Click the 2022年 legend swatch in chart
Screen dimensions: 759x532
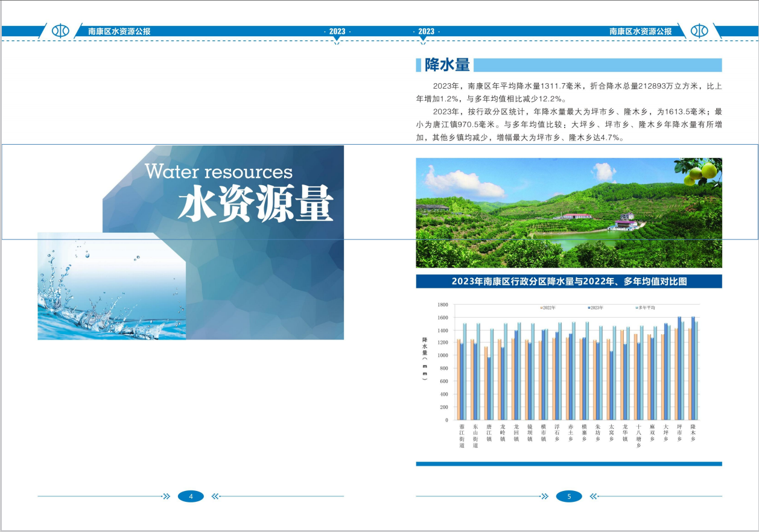[541, 308]
